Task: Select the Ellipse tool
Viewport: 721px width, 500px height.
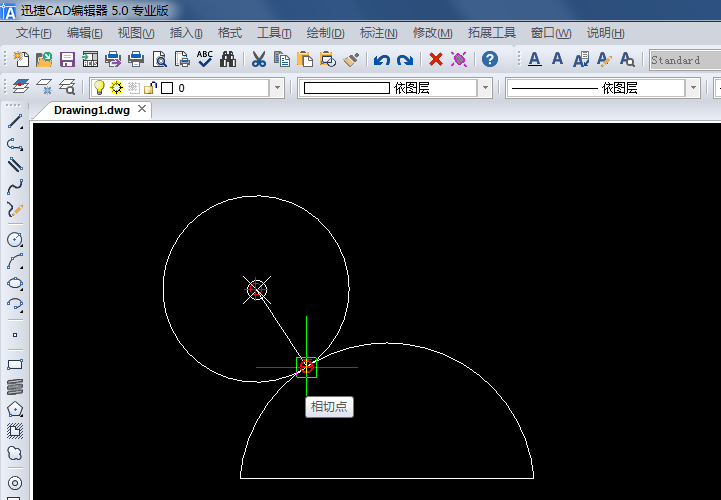Action: click(15, 283)
